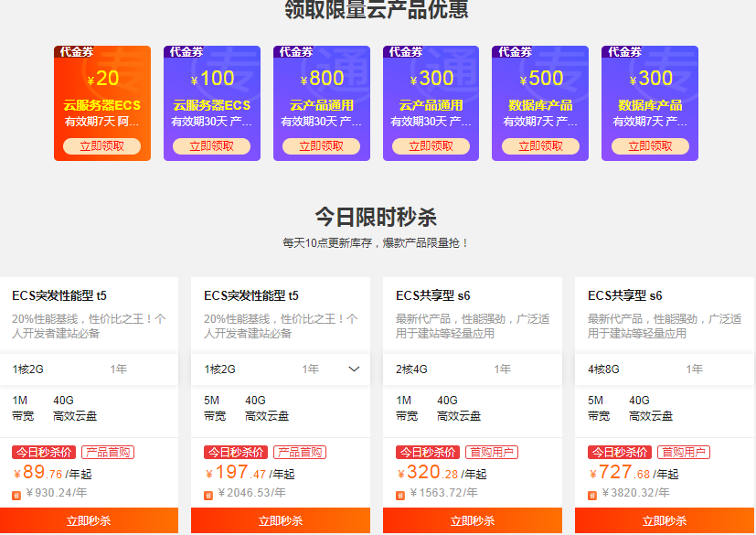This screenshot has height=535, width=756.
Task: Click 立即秒杀 under the ¥727.68 s6 offer
Action: point(665,520)
